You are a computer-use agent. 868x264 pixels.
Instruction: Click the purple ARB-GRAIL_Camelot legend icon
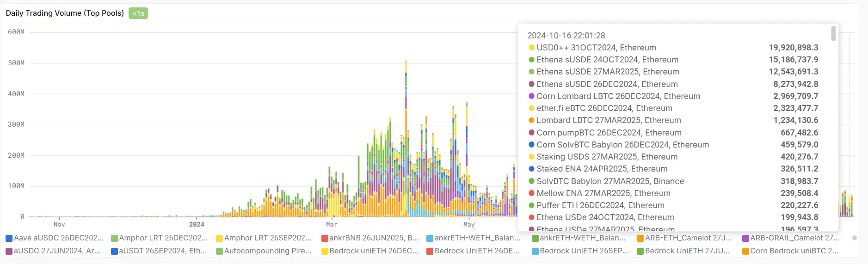click(745, 239)
